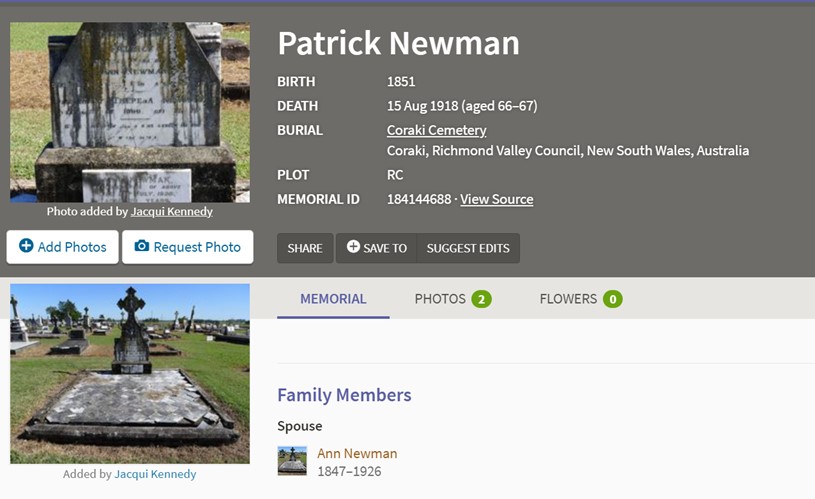The width and height of the screenshot is (815, 499).
Task: Click the green Photos count badge
Action: pyautogui.click(x=481, y=299)
